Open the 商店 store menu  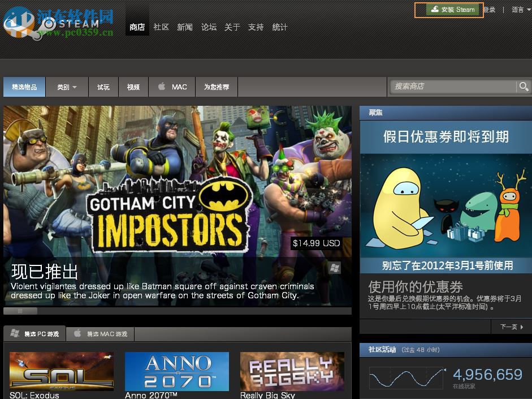coord(137,27)
